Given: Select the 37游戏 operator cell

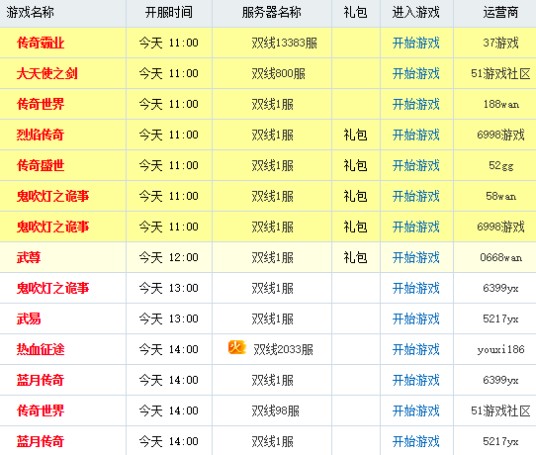Looking at the screenshot, I should point(501,43).
